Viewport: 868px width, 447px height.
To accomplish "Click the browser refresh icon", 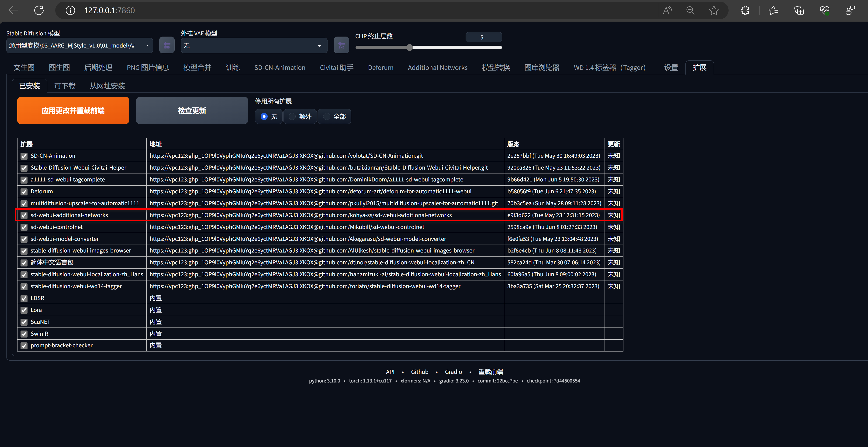I will pyautogui.click(x=39, y=10).
